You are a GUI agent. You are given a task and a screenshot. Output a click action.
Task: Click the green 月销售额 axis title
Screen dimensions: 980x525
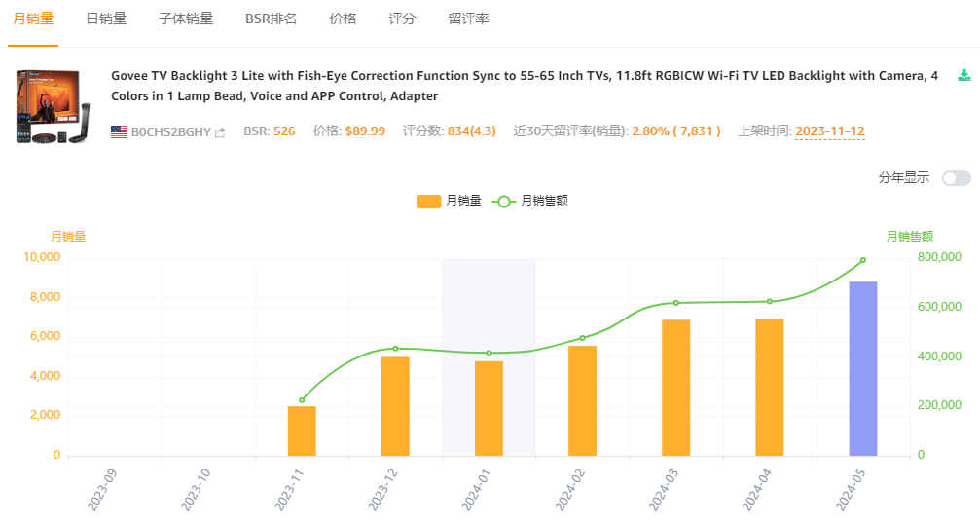coord(910,237)
